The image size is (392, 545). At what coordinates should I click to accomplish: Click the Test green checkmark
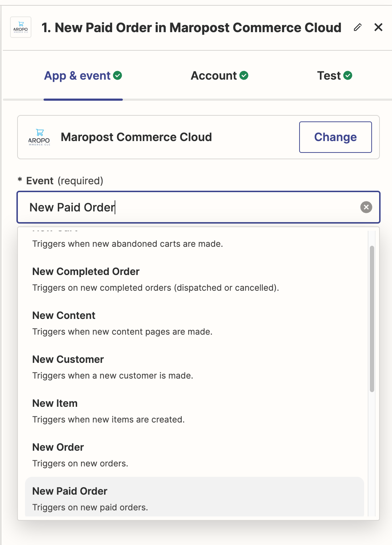click(348, 75)
